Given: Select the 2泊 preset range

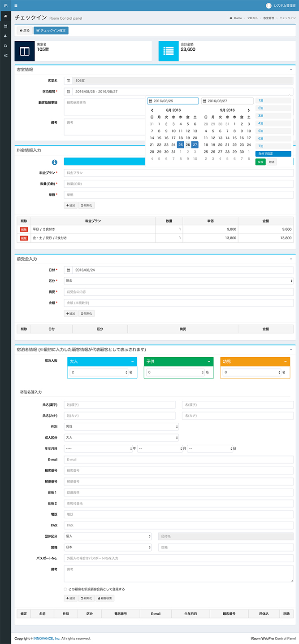Looking at the screenshot, I should [273, 108].
